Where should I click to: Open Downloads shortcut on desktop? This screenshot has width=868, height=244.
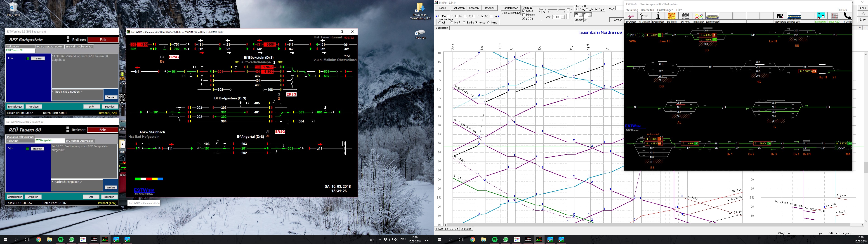click(420, 12)
